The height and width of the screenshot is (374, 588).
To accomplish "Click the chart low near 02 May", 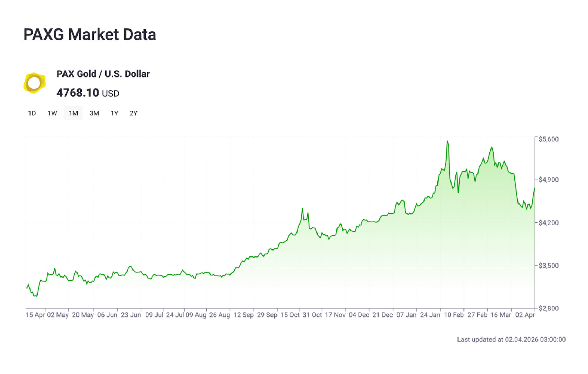I will (x=35, y=296).
